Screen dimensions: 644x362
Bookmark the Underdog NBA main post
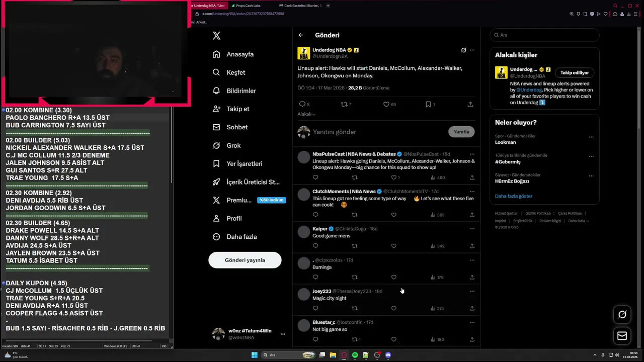point(430,104)
